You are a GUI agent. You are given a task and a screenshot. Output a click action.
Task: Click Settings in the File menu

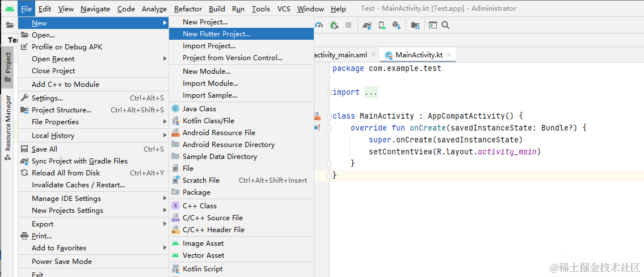point(93,98)
